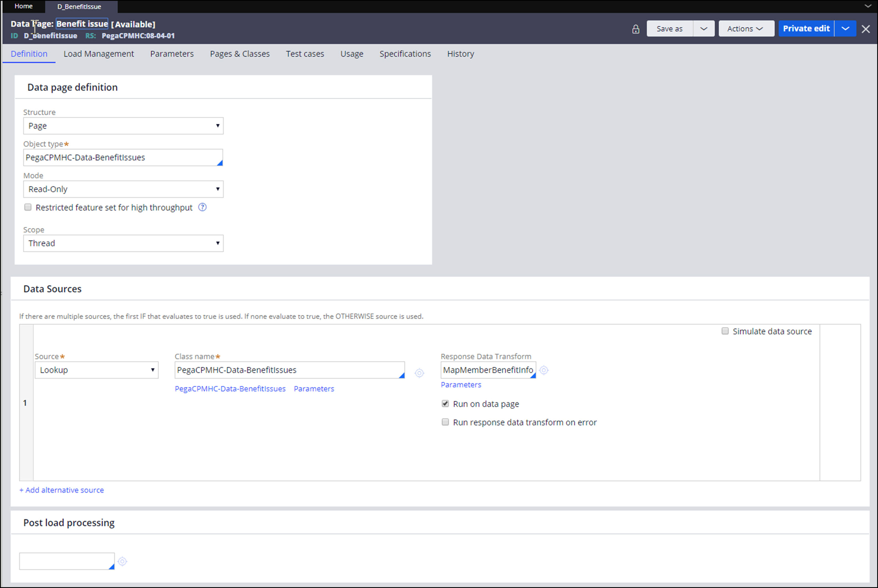Expand the Scope dropdown
Image resolution: width=878 pixels, height=588 pixels.
tap(123, 243)
